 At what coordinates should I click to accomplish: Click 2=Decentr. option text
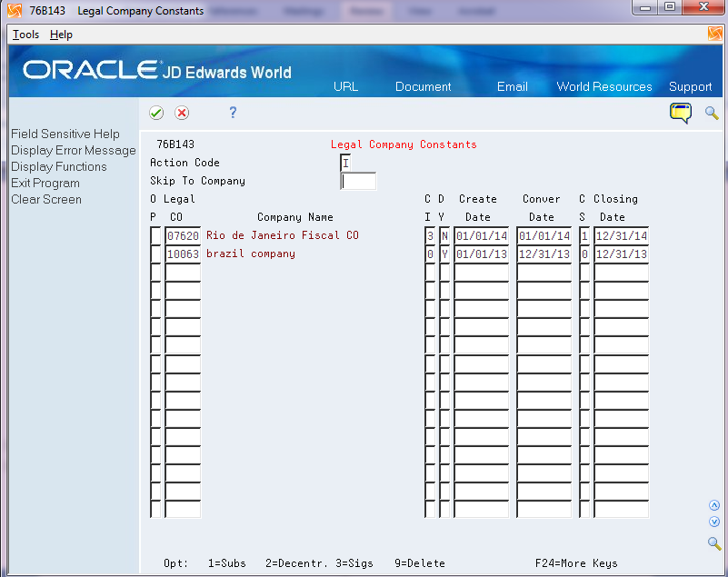[x=296, y=563]
